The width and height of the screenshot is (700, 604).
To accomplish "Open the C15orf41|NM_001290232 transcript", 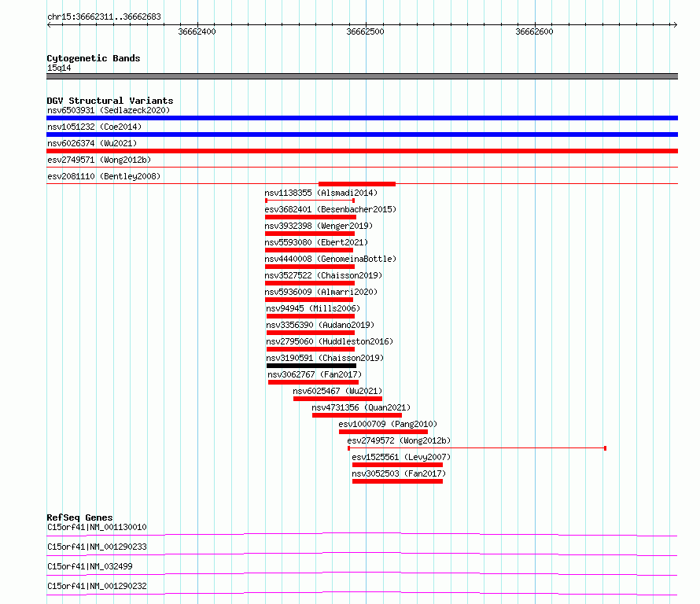I will click(x=97, y=586).
